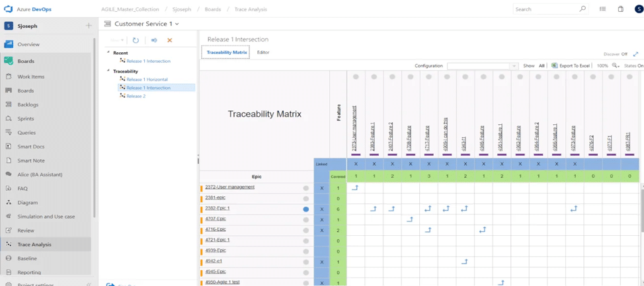644x286 pixels.
Task: Open Project settings
Action: (x=34, y=284)
